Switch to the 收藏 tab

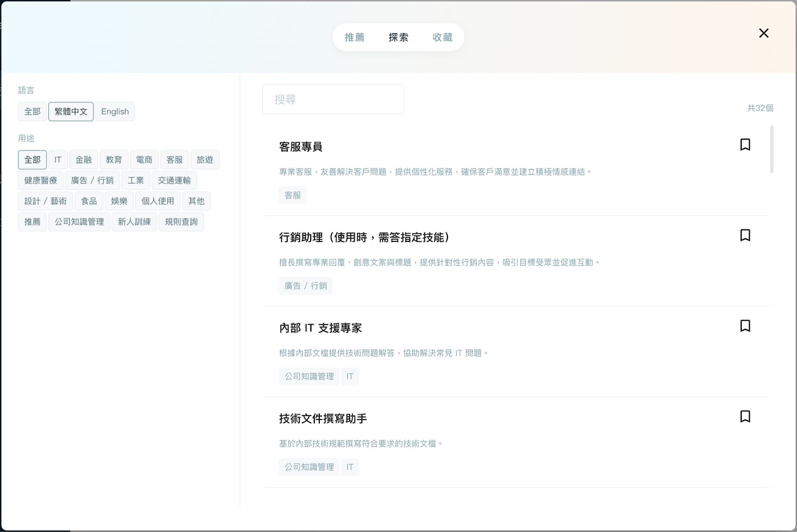[442, 37]
